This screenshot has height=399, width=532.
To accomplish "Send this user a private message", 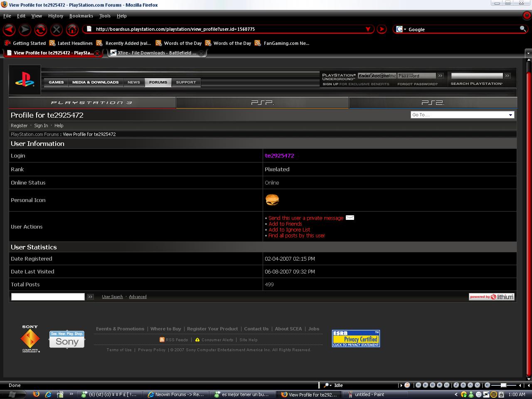I will tap(306, 218).
